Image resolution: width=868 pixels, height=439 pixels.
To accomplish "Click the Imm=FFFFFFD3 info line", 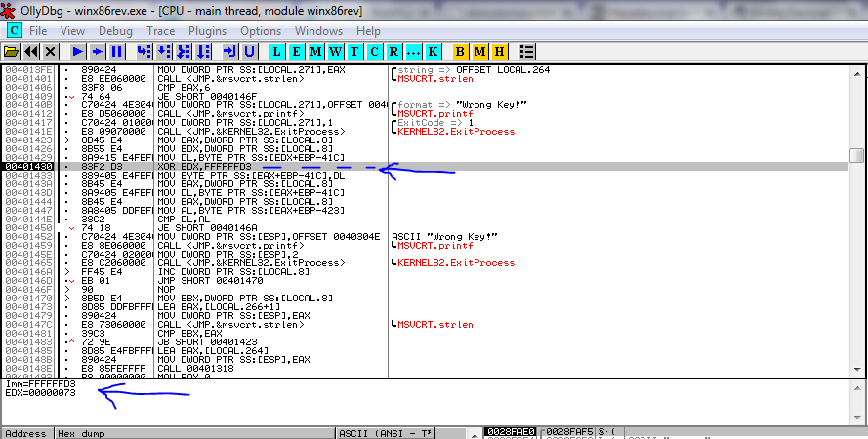I will click(40, 384).
